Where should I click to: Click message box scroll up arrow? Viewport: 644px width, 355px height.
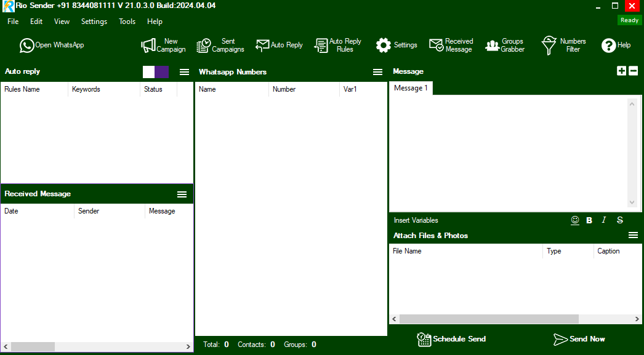click(x=632, y=104)
